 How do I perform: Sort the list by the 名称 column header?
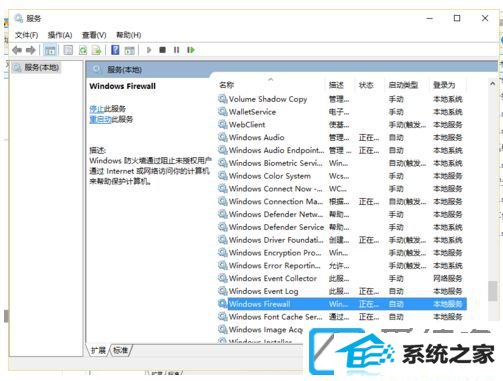[227, 85]
